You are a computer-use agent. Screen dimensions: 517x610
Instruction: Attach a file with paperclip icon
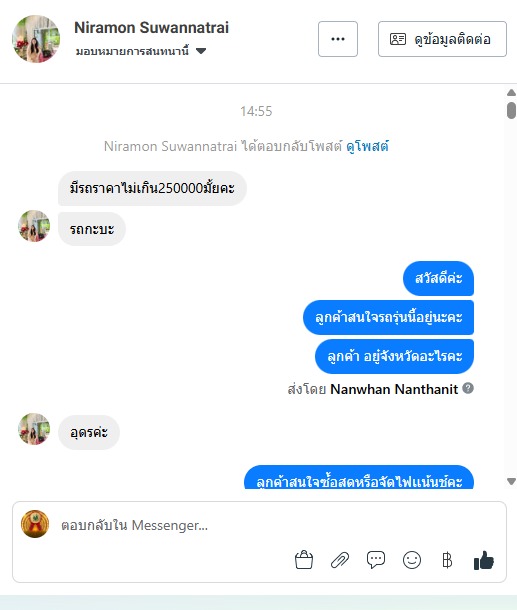[x=340, y=561]
